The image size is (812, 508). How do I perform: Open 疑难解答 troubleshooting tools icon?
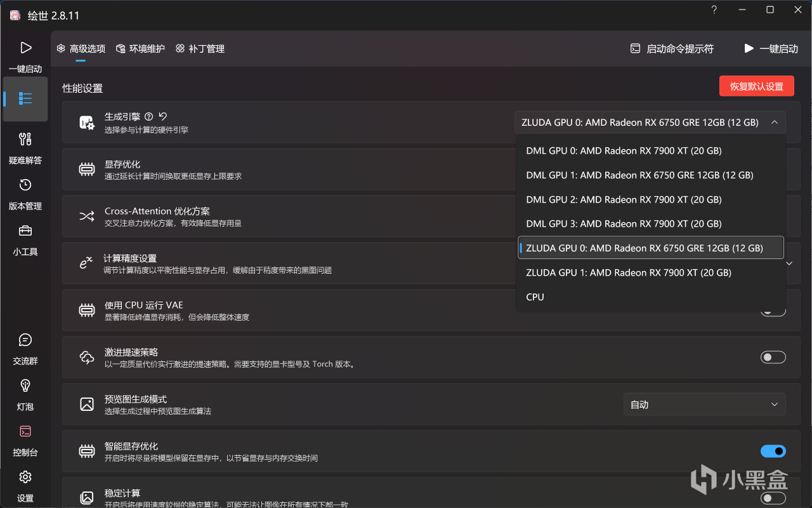[x=25, y=139]
